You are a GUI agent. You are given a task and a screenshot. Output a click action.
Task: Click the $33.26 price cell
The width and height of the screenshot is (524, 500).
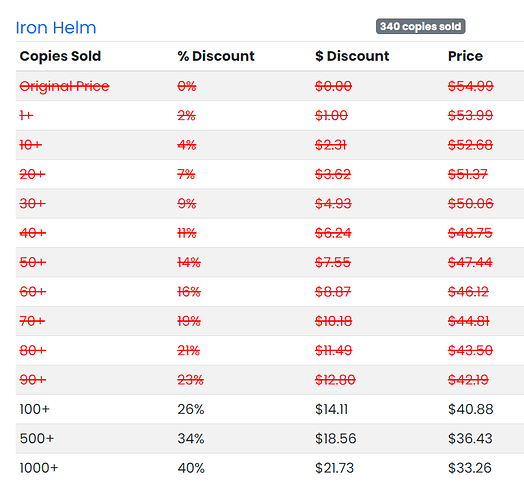[470, 468]
